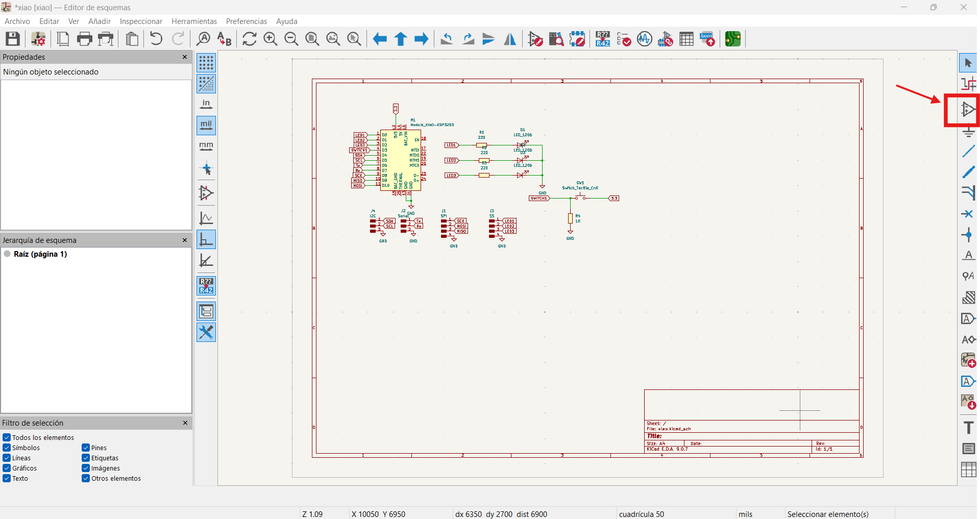Image resolution: width=980 pixels, height=519 pixels.
Task: Open Find and Replace tool
Action: click(x=224, y=39)
